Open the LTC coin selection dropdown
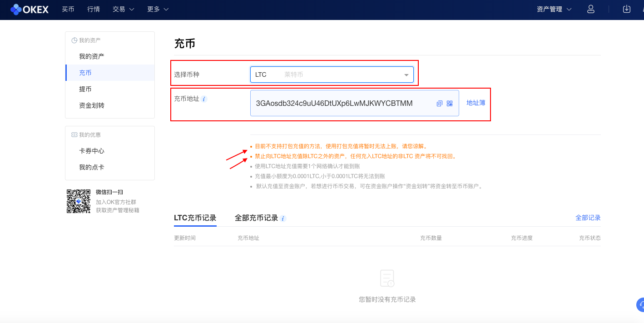Image resolution: width=644 pixels, height=323 pixels. (x=332, y=75)
